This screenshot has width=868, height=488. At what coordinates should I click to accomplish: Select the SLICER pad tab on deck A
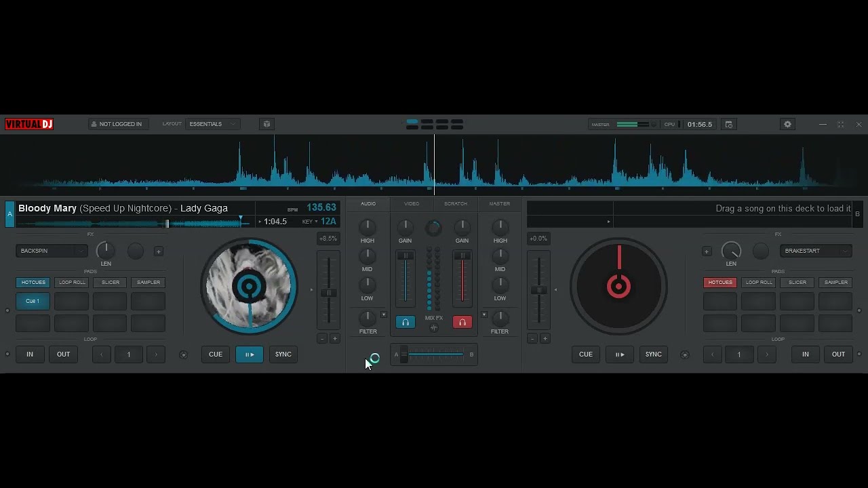111,283
